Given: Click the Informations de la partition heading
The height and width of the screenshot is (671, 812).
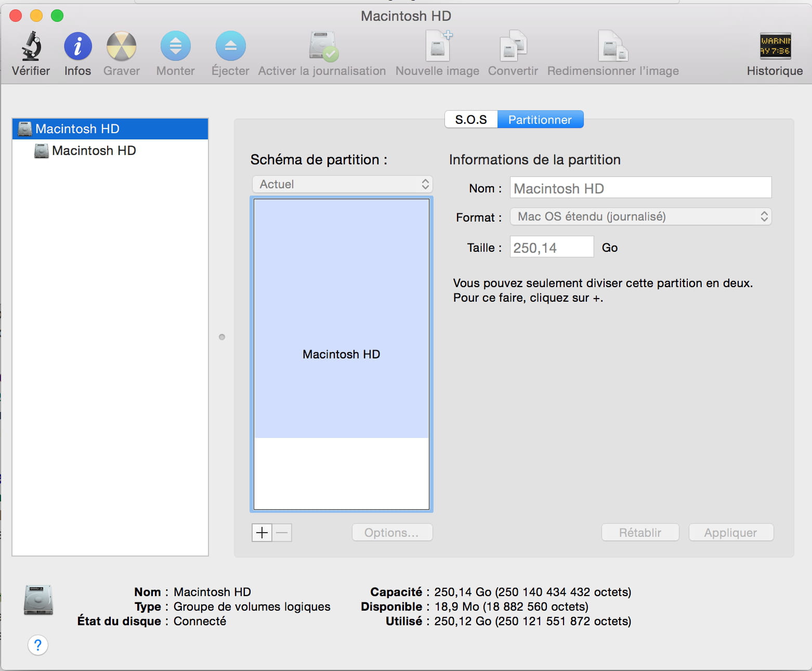Looking at the screenshot, I should 535,160.
